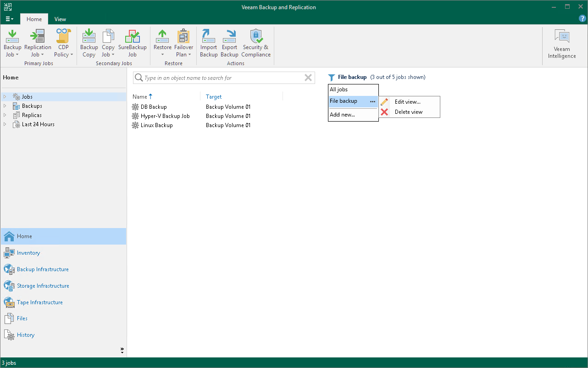Image resolution: width=588 pixels, height=368 pixels.
Task: Open the ellipsis menu beside File backup
Action: [372, 101]
